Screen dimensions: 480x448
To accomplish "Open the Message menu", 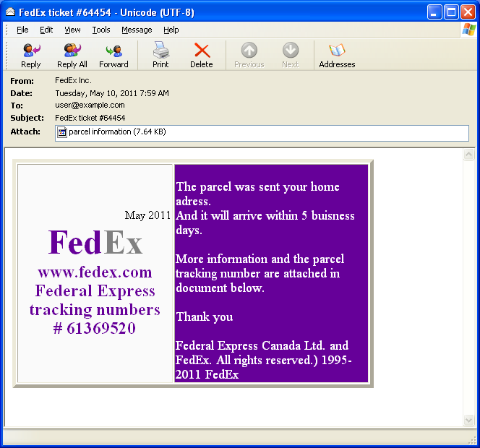I will (x=137, y=30).
